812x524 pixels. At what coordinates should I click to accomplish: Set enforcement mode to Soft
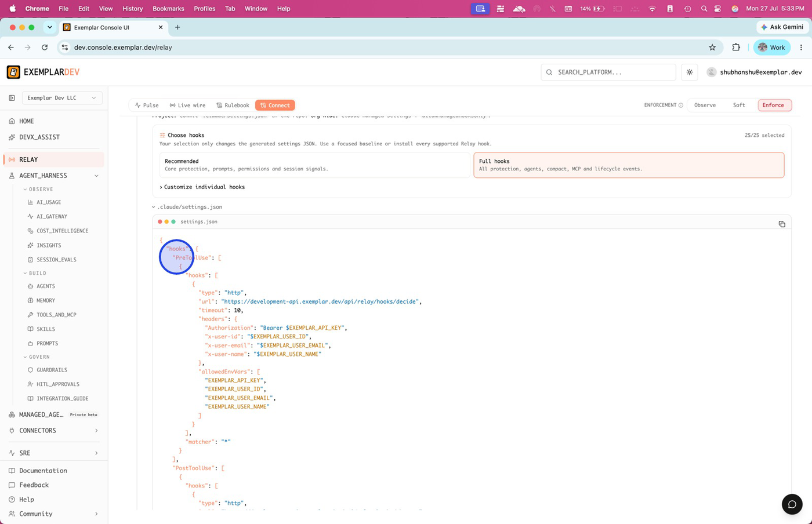[x=739, y=105]
